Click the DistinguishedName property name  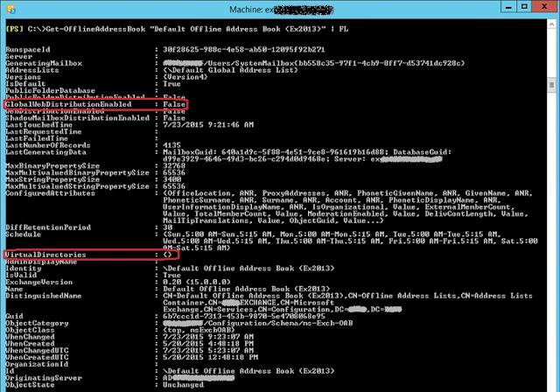[x=44, y=296]
